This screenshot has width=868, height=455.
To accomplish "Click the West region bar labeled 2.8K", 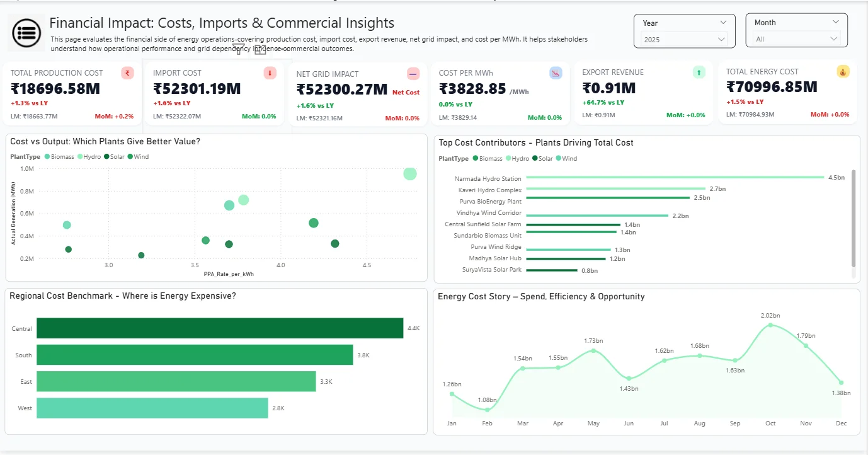I will (152, 408).
